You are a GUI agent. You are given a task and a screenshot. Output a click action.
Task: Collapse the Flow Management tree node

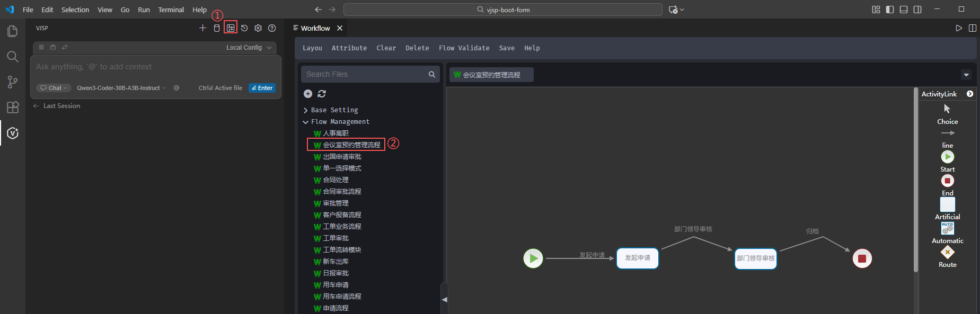point(306,122)
